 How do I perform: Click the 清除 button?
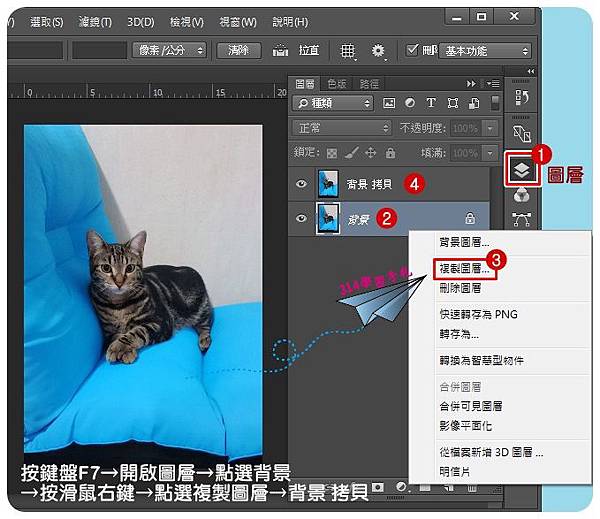coord(239,50)
